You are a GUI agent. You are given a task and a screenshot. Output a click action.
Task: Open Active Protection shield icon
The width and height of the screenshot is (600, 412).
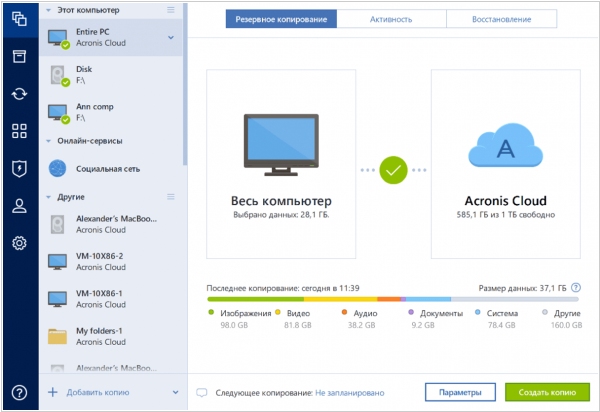click(19, 169)
